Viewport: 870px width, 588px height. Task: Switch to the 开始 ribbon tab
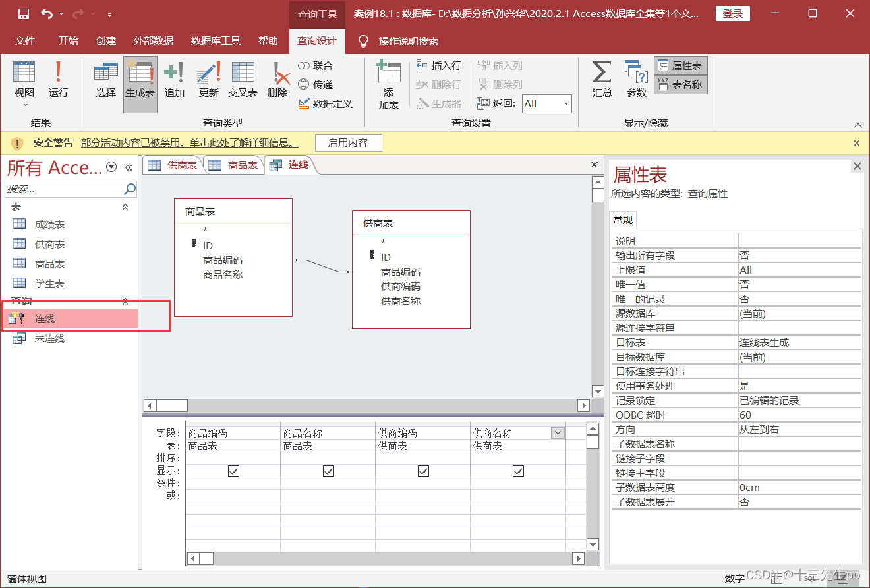68,41
